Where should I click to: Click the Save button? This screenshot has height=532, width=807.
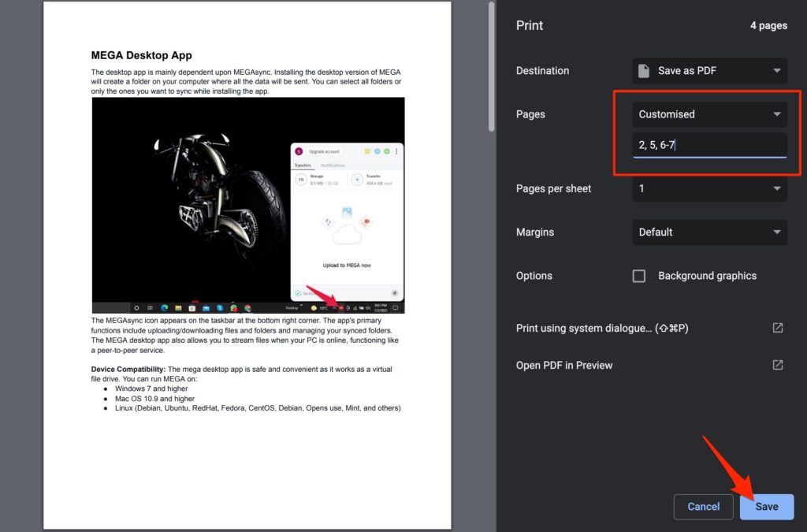pos(766,507)
